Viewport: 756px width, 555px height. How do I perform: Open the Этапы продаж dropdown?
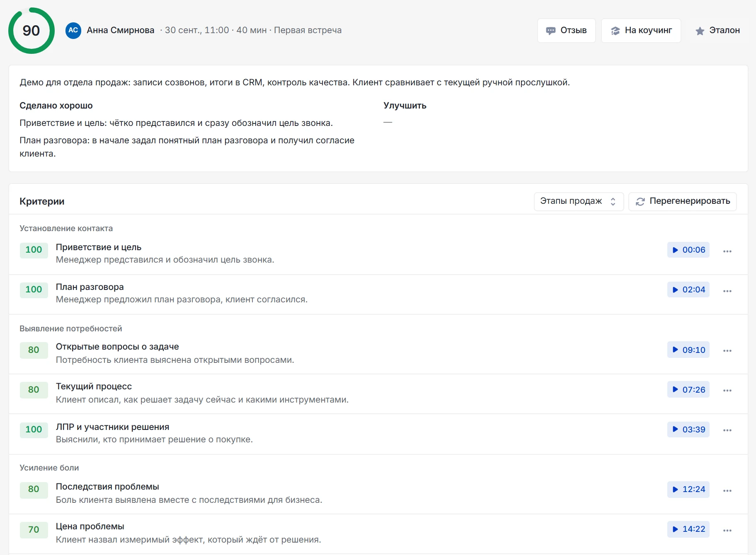(579, 201)
